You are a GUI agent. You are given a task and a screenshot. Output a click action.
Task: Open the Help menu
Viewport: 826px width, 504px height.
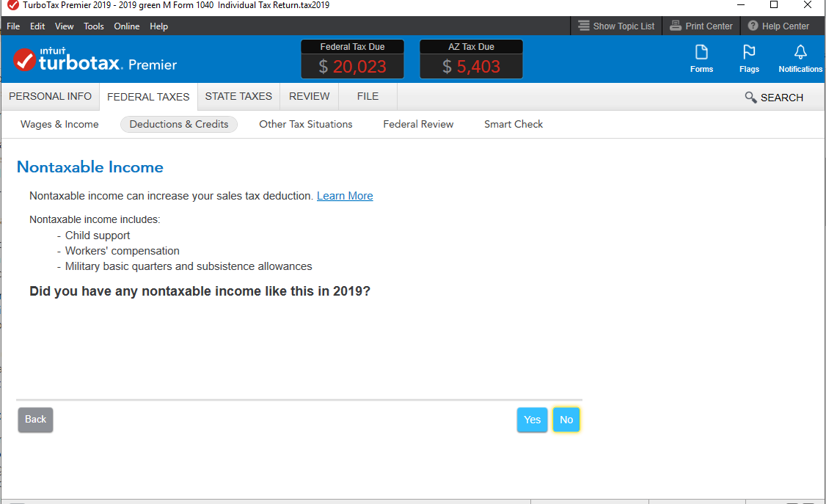pyautogui.click(x=158, y=26)
